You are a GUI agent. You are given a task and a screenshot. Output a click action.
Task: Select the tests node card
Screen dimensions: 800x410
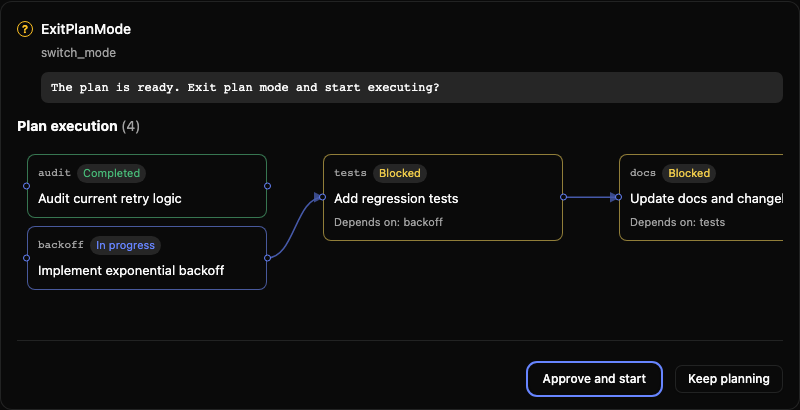[x=443, y=197]
